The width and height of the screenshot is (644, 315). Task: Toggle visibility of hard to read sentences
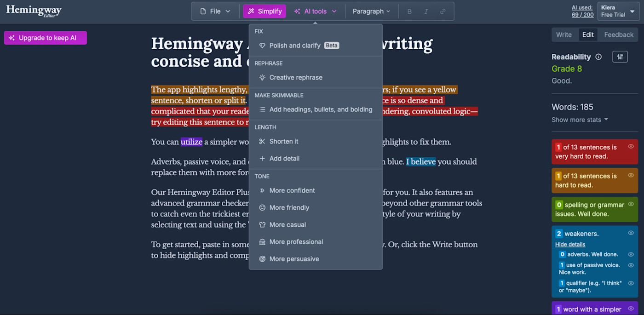(631, 175)
